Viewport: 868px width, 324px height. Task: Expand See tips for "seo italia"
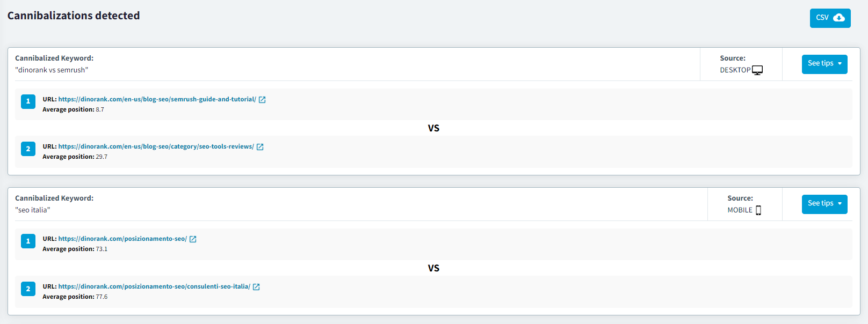[824, 204]
